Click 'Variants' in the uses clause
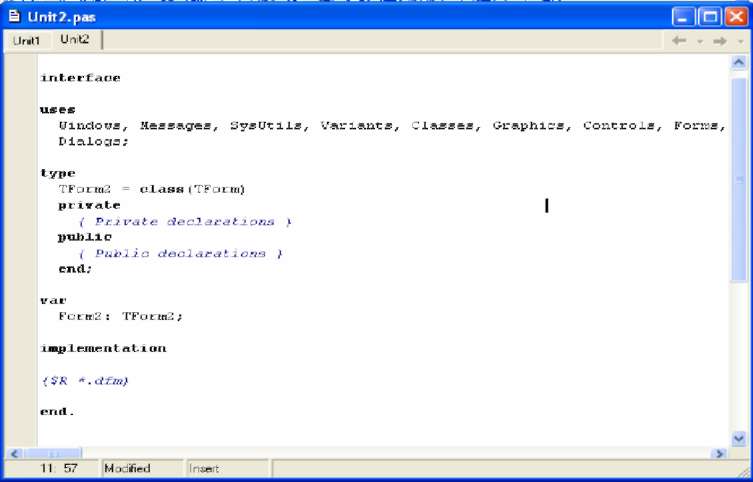This screenshot has width=753, height=482. (356, 126)
